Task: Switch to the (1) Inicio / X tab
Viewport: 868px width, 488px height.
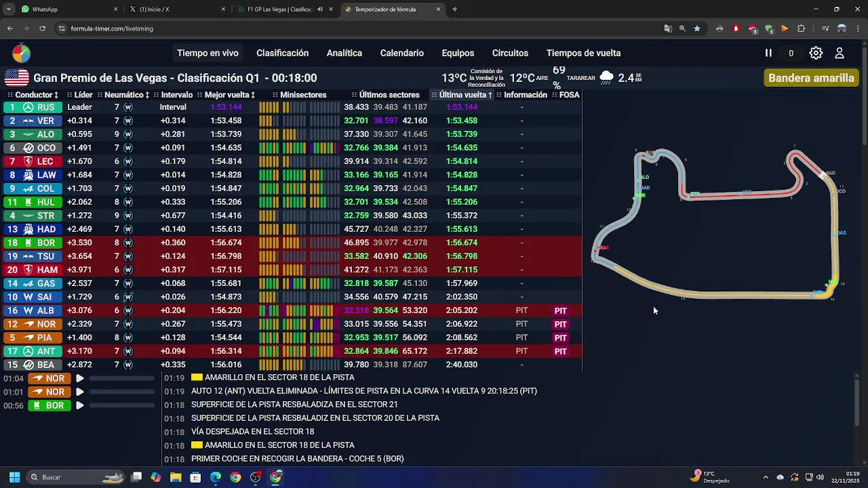Action: pyautogui.click(x=178, y=9)
